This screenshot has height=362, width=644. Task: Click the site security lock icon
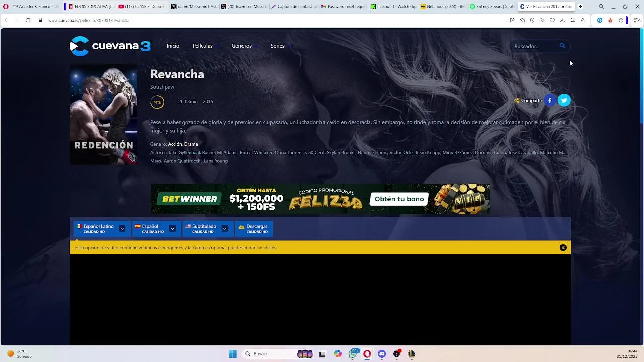(41, 20)
